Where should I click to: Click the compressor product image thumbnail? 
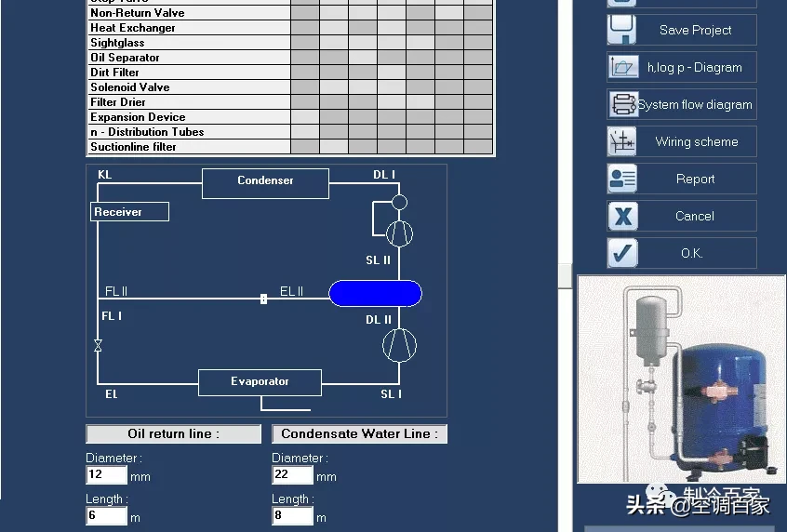[x=682, y=379]
